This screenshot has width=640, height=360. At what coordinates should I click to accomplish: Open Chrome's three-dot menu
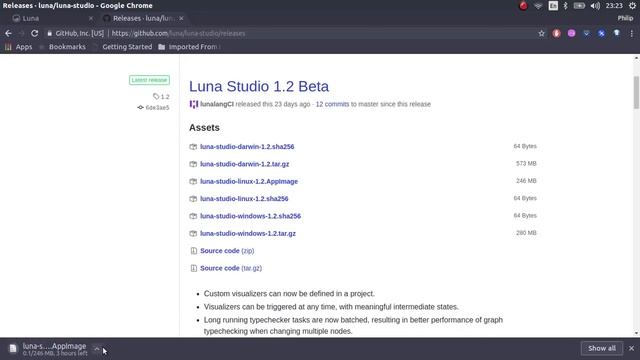coord(631,33)
